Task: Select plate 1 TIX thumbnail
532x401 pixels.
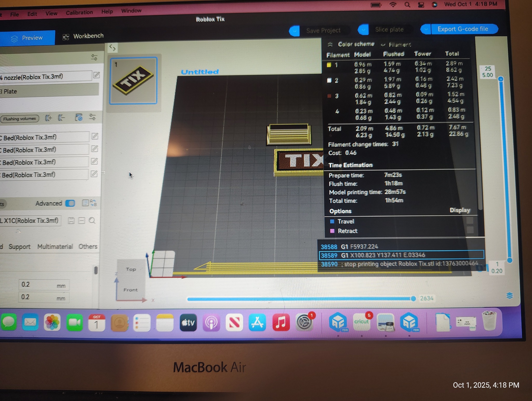Action: pyautogui.click(x=134, y=81)
